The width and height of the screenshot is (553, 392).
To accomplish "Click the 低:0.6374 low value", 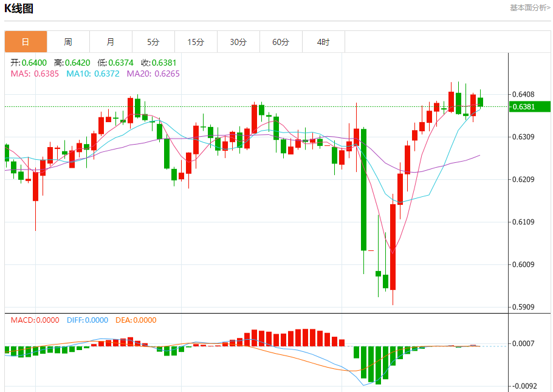I will (x=115, y=63).
